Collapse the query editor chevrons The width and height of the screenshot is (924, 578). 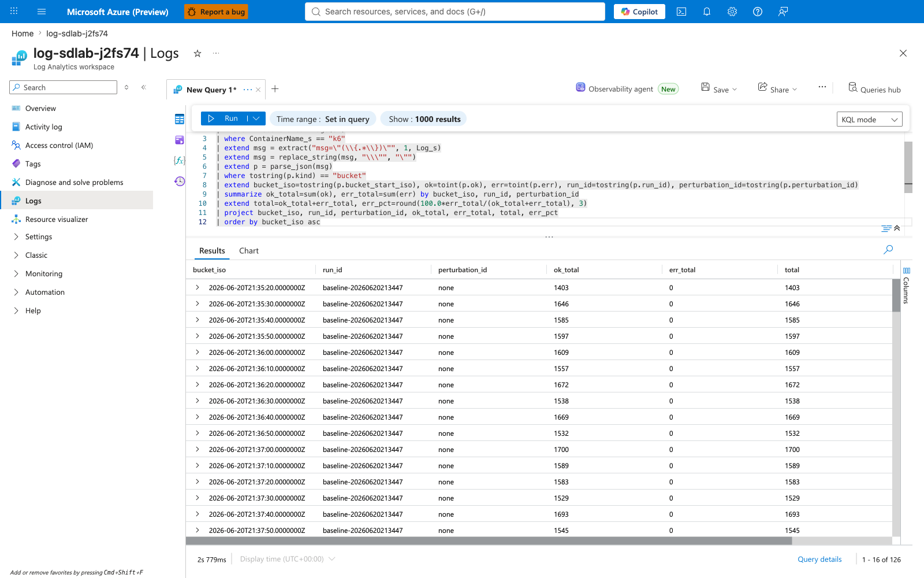(x=897, y=228)
